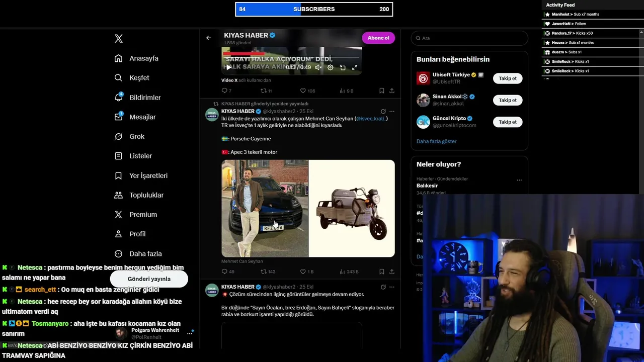Image resolution: width=644 pixels, height=362 pixels.
Task: Open Bildirimler notifications
Action: [137, 98]
